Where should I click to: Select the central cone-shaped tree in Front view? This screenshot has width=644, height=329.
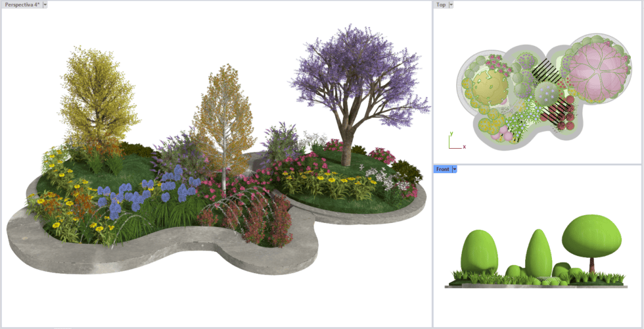(538, 253)
